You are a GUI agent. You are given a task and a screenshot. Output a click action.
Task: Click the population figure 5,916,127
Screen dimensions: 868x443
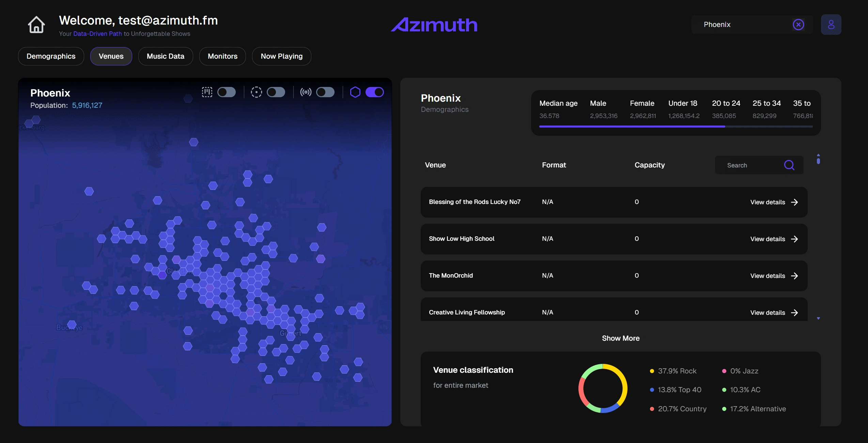(x=87, y=105)
